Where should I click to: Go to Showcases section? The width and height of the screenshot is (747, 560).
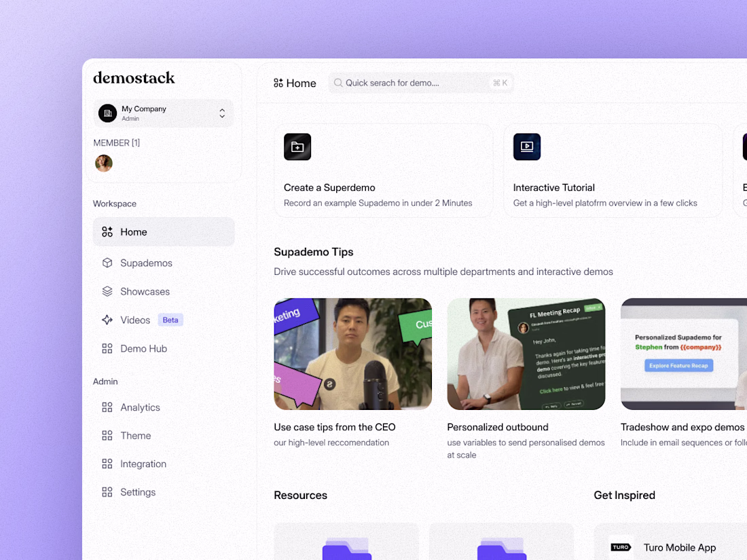[145, 291]
